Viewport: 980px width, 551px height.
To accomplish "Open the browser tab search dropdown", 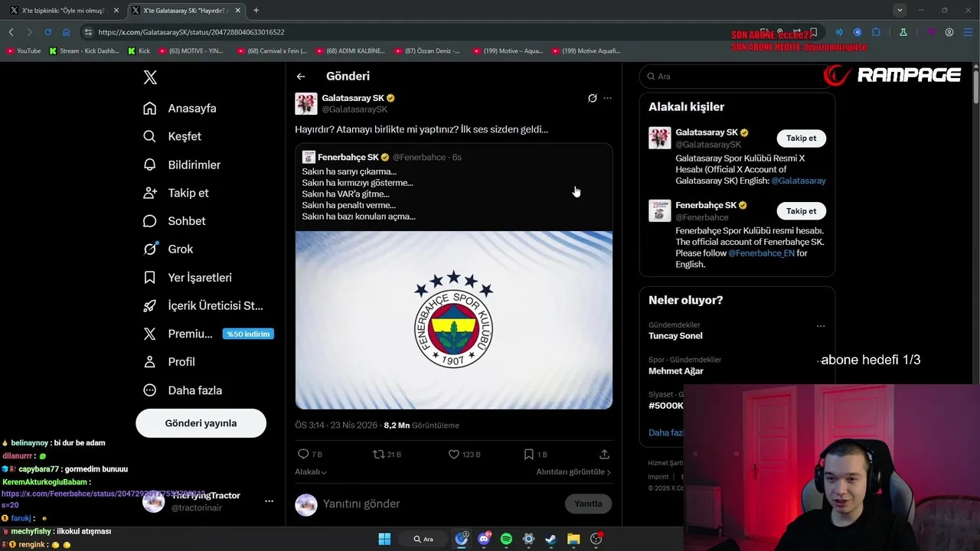I will click(900, 10).
